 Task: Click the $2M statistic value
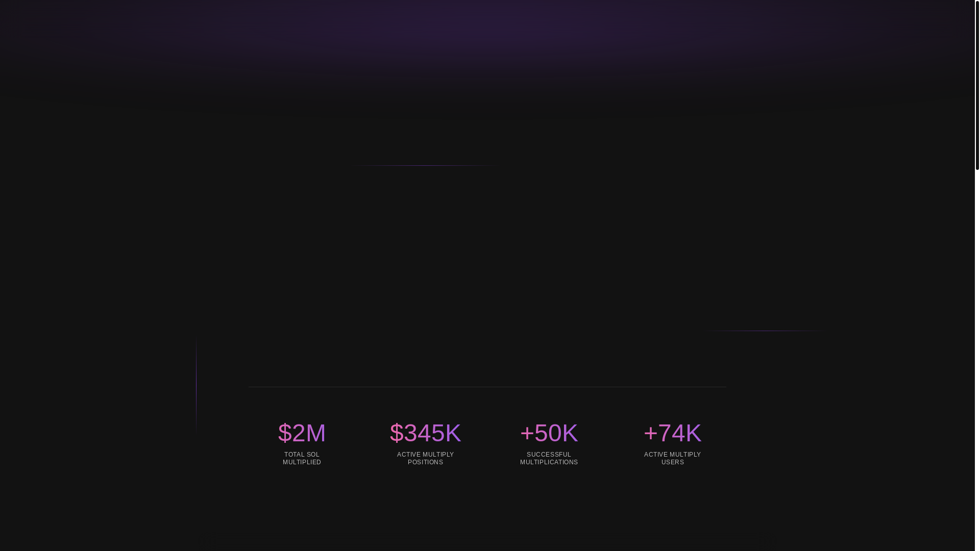point(302,433)
